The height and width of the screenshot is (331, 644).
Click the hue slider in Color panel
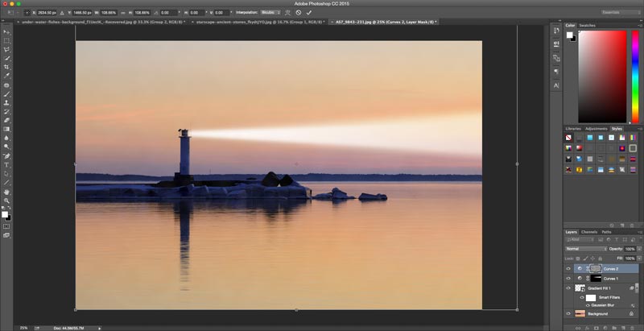pyautogui.click(x=635, y=77)
